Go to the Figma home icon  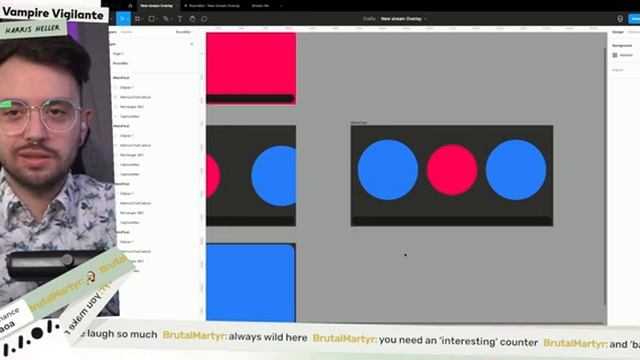tap(130, 6)
